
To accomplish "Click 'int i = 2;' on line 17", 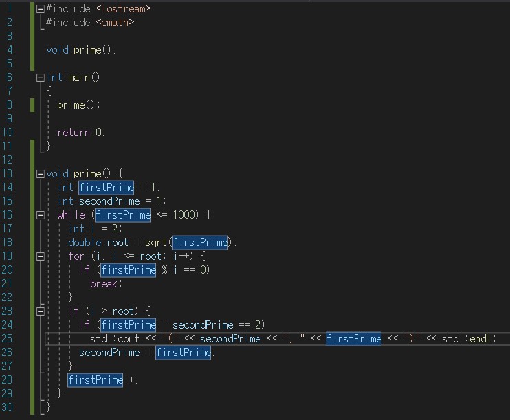I will [96, 229].
